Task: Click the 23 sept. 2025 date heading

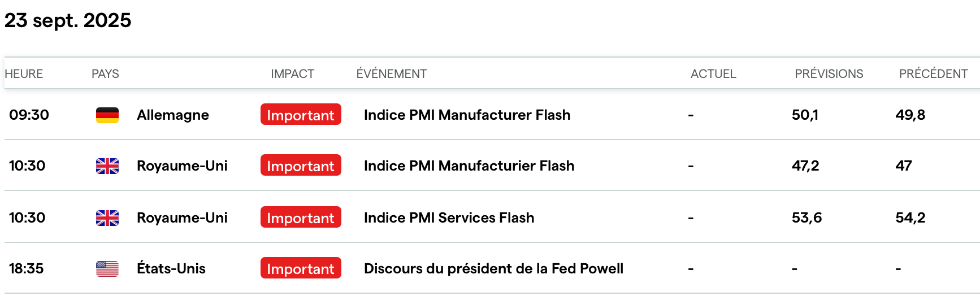Action: 68,21
